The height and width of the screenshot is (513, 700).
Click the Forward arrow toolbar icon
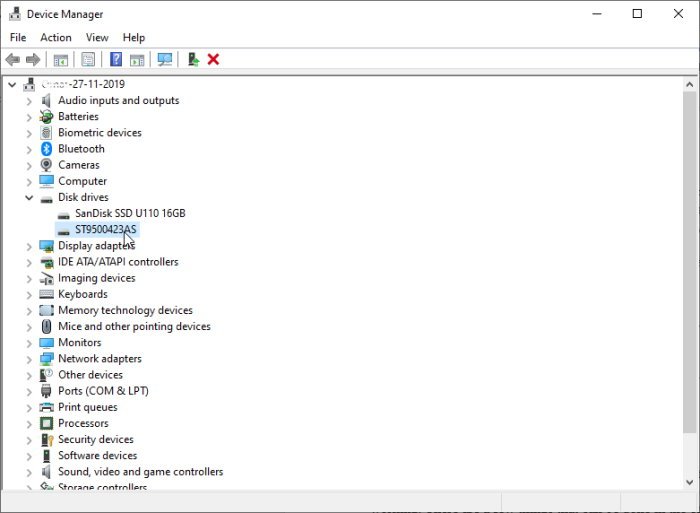[33, 59]
